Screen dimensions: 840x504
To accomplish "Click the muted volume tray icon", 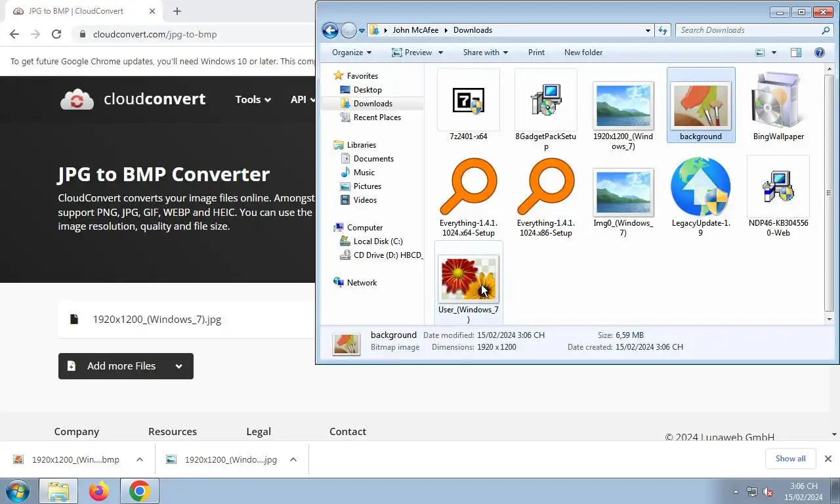I will 768,492.
